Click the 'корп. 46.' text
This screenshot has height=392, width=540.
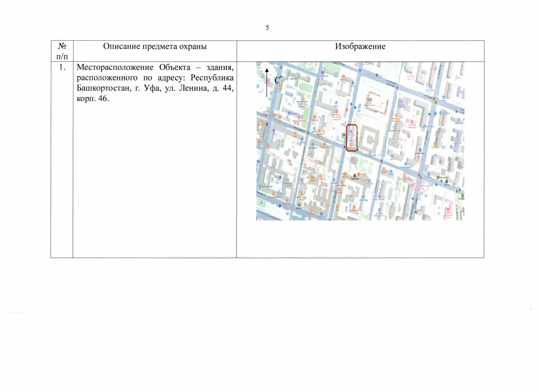(93, 99)
